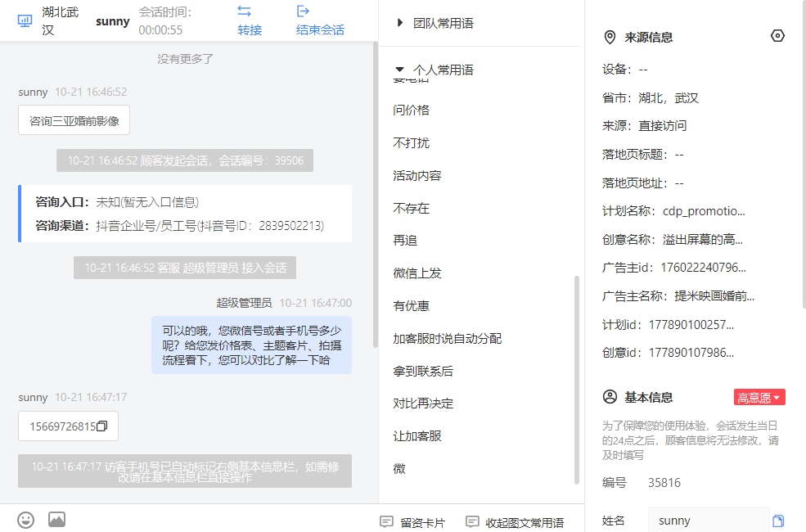Click the session timer 00:00:55
The image size is (806, 532).
tap(160, 30)
